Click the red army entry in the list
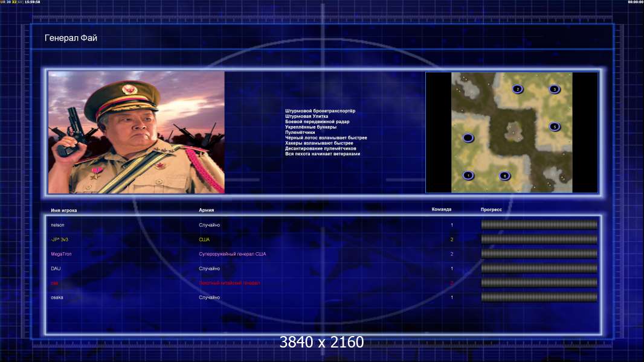Screen dimensions: 644x362 pyautogui.click(x=229, y=283)
